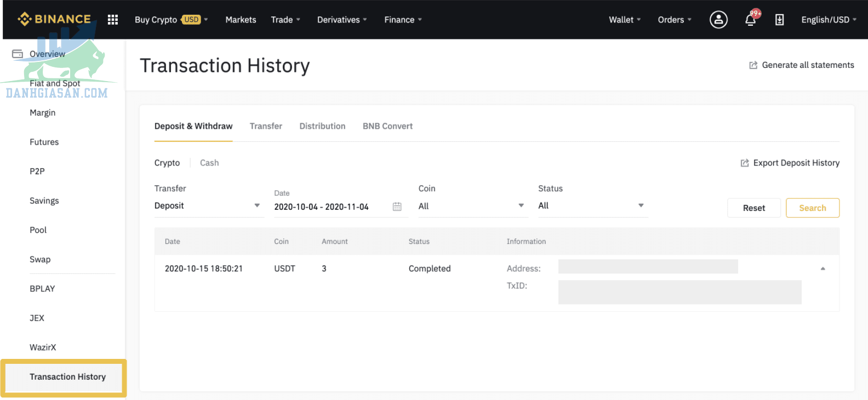The image size is (868, 400).
Task: Open Margin in the sidebar
Action: click(x=43, y=112)
